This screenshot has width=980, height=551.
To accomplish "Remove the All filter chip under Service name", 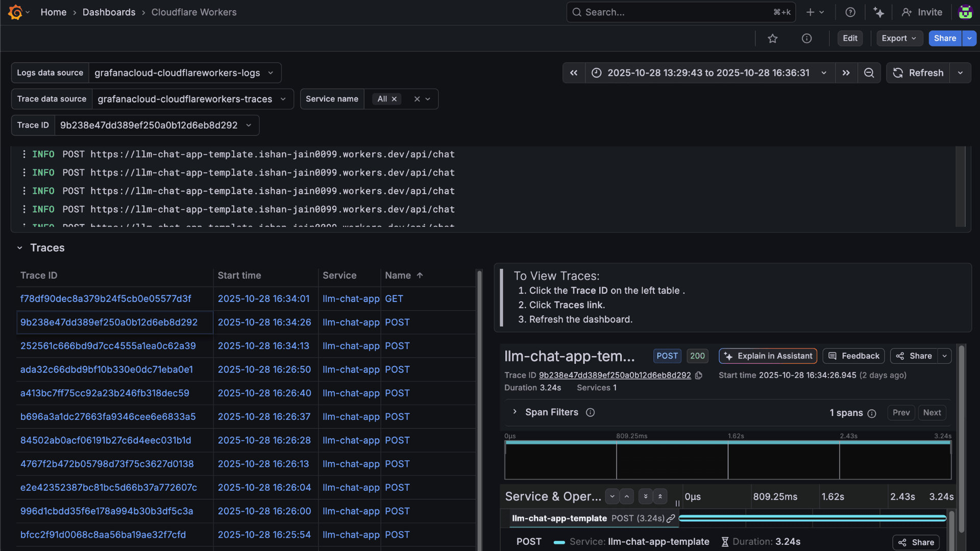I will (394, 98).
